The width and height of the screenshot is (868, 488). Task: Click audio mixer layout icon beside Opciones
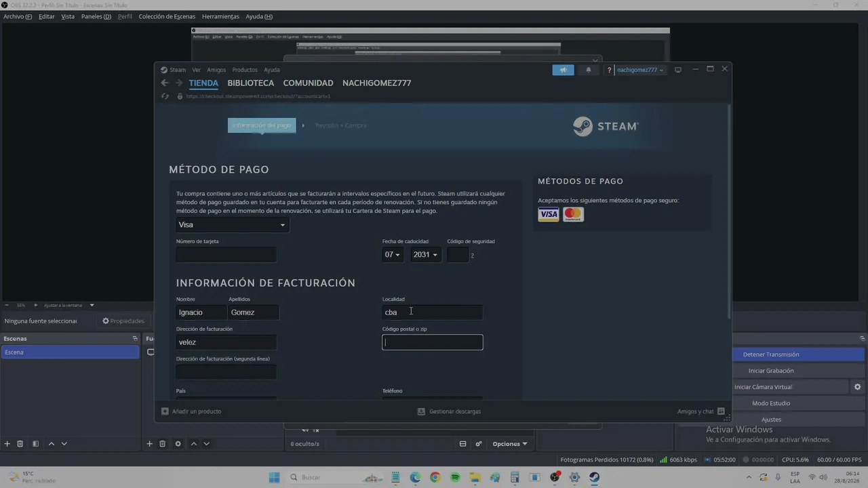[x=462, y=444]
